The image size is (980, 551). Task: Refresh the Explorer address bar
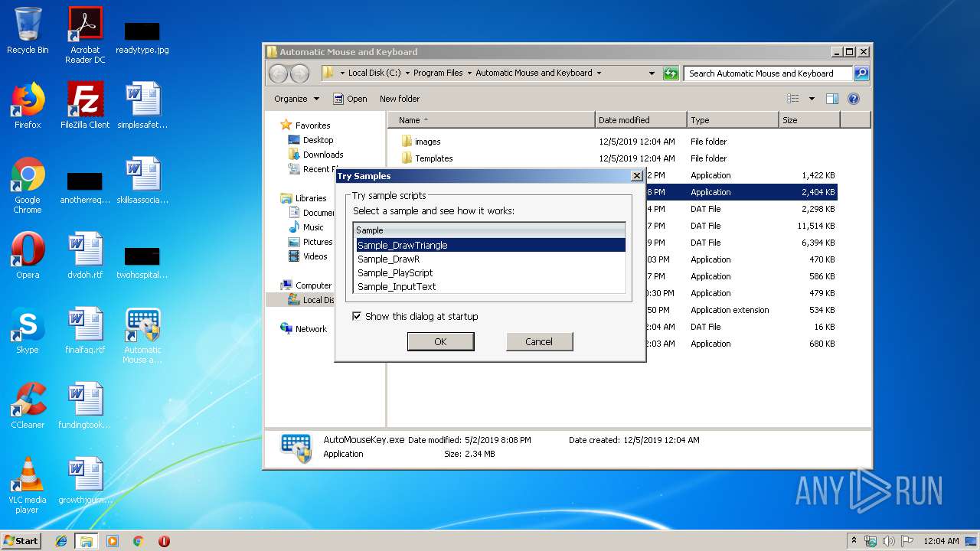coord(671,73)
